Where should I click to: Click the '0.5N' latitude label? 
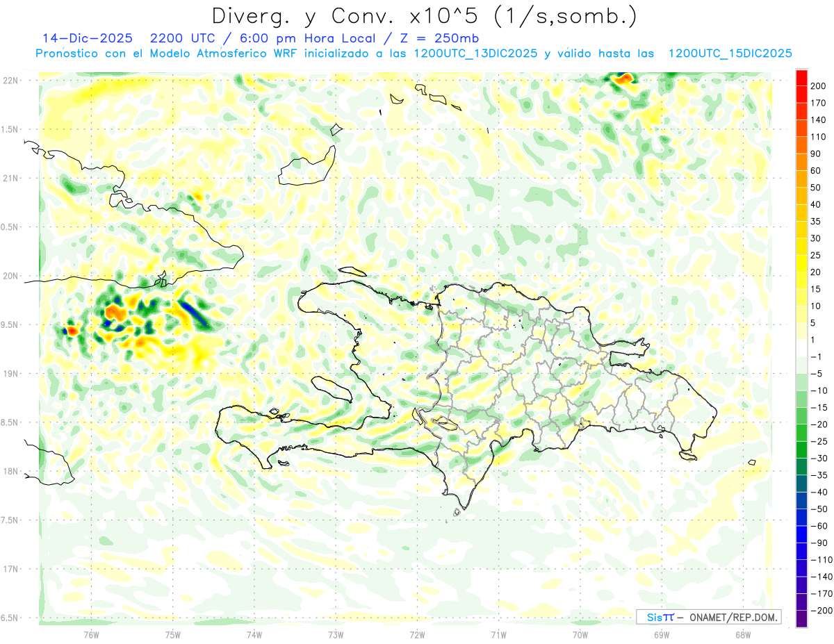pos(10,227)
